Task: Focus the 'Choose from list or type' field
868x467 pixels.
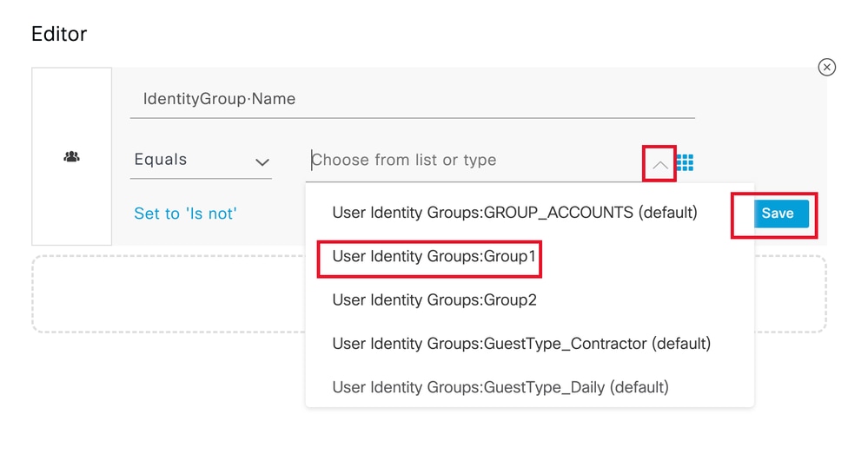Action: click(474, 161)
